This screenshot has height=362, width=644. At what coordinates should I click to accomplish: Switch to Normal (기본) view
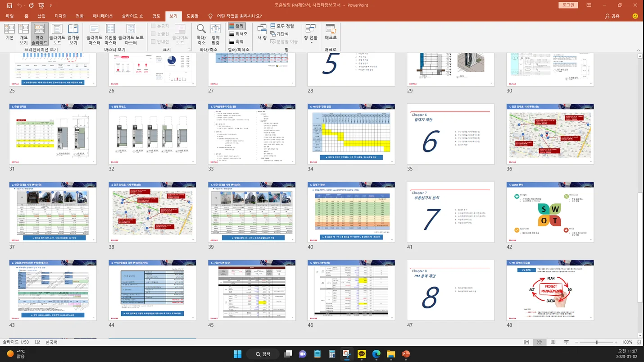[x=9, y=34]
